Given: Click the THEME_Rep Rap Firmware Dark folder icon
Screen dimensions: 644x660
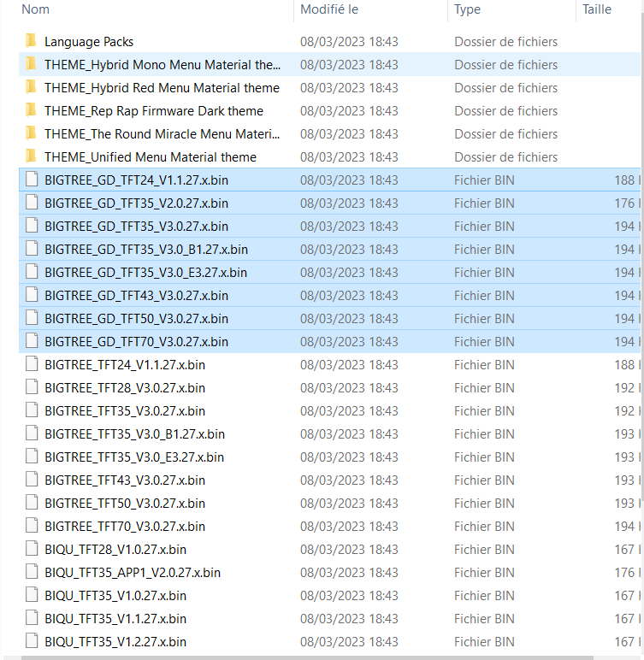Looking at the screenshot, I should coord(31,110).
